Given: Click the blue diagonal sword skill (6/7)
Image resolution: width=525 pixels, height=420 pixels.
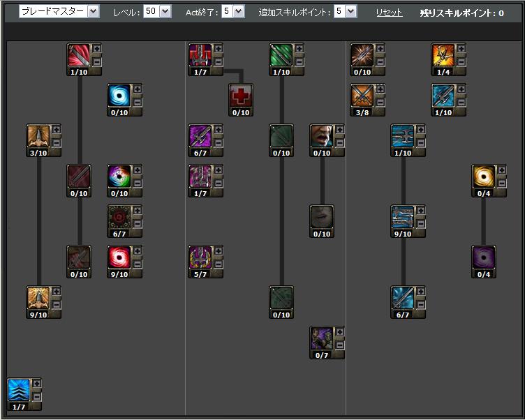Looking at the screenshot, I should (x=403, y=298).
